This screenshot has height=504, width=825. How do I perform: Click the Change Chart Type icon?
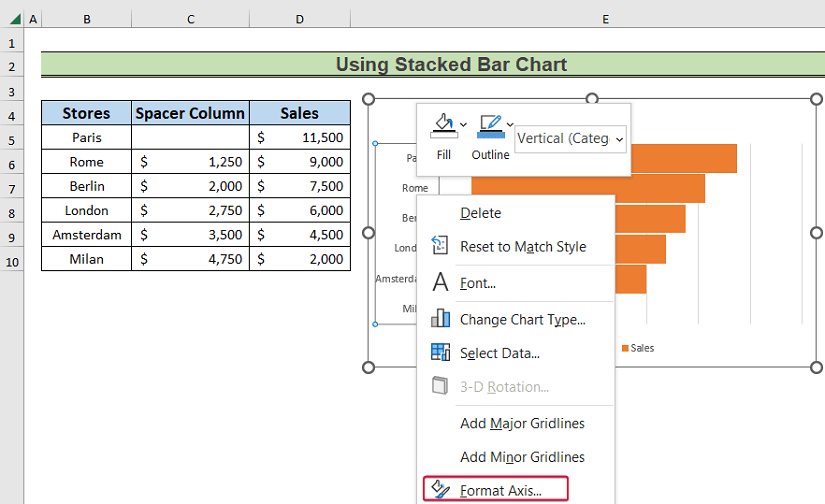click(x=440, y=319)
